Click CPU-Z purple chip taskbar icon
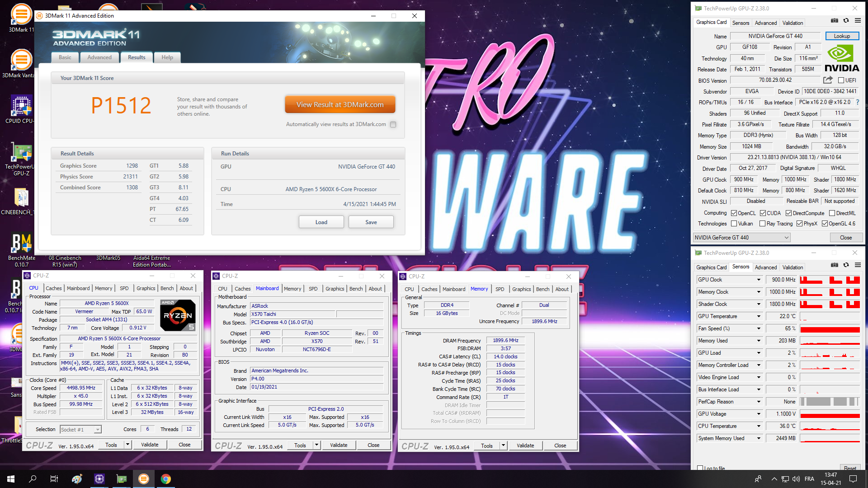The height and width of the screenshot is (488, 868). coord(99,479)
